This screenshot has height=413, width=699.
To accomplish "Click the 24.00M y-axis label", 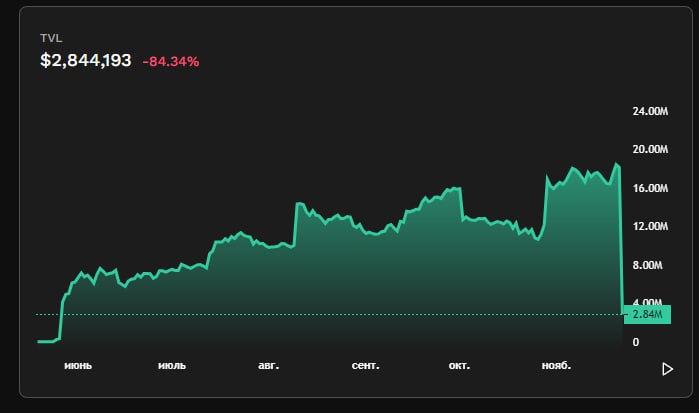I will (650, 111).
